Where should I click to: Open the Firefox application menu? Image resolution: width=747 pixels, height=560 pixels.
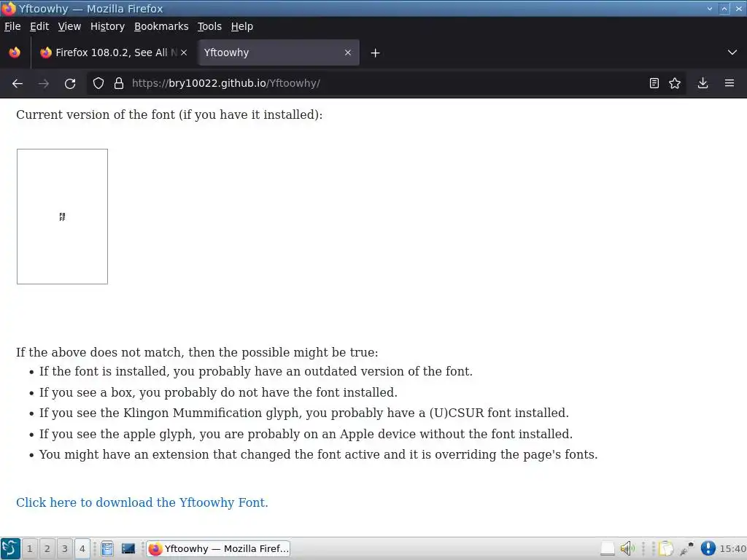point(729,83)
